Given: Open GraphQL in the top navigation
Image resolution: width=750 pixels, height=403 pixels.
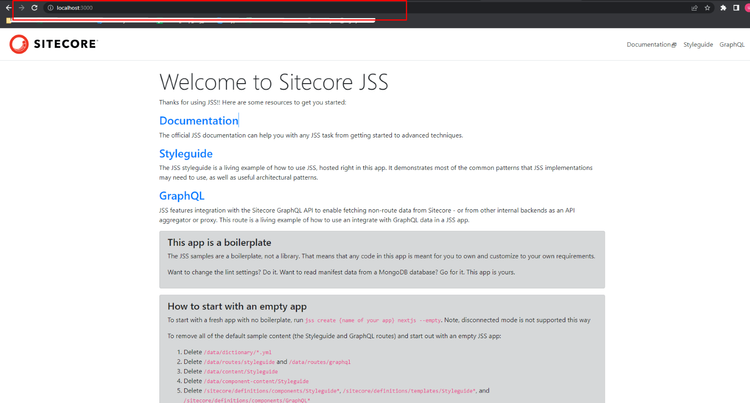Looking at the screenshot, I should (x=732, y=44).
